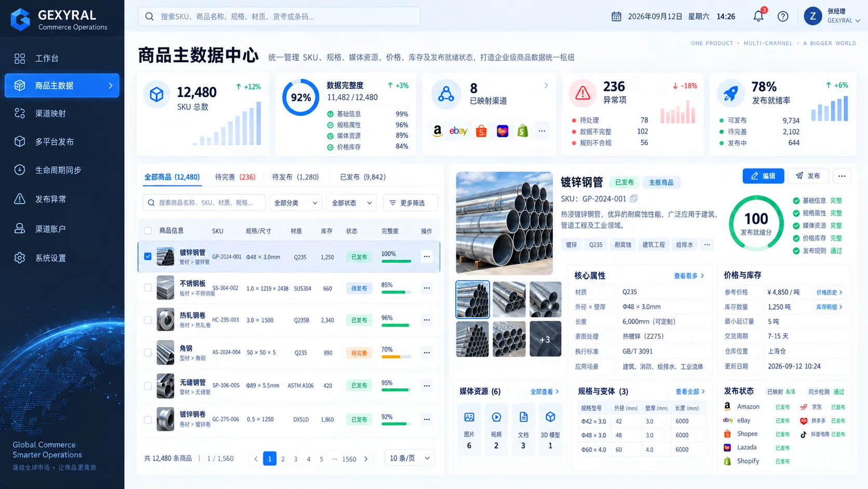
Task: Expand the 张经理 account menu
Action: tap(832, 16)
